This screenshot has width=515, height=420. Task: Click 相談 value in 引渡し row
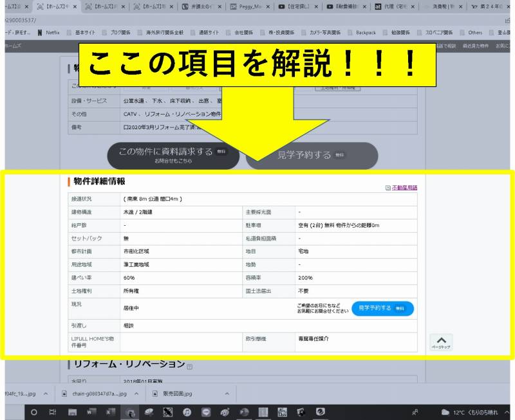(128, 326)
